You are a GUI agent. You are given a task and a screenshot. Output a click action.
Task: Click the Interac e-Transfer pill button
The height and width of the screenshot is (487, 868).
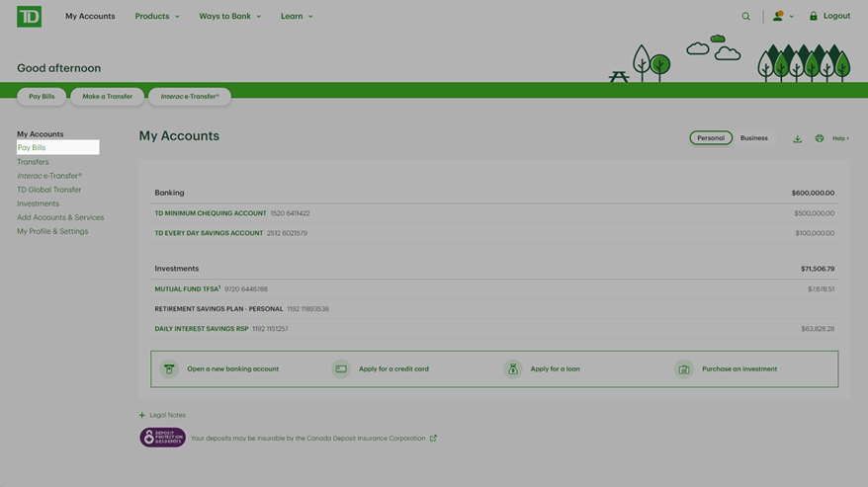coord(190,96)
